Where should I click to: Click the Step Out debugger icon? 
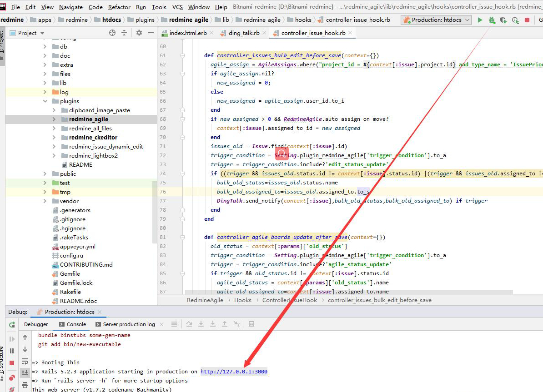224,324
